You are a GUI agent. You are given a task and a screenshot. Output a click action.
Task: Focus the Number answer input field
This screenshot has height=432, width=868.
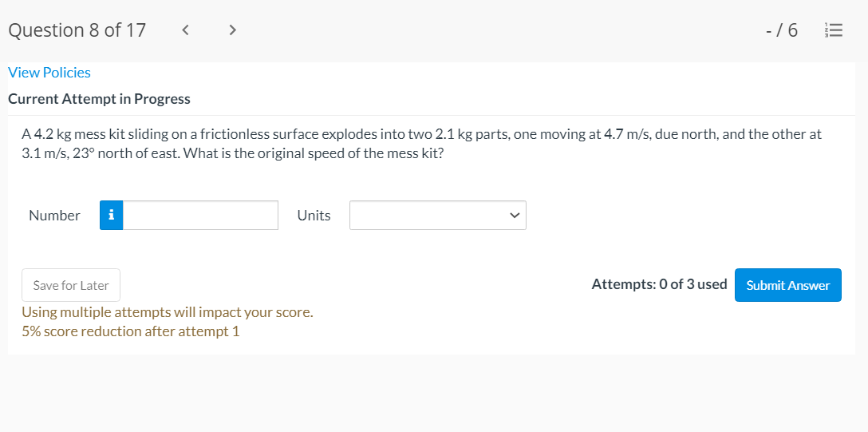[200, 216]
